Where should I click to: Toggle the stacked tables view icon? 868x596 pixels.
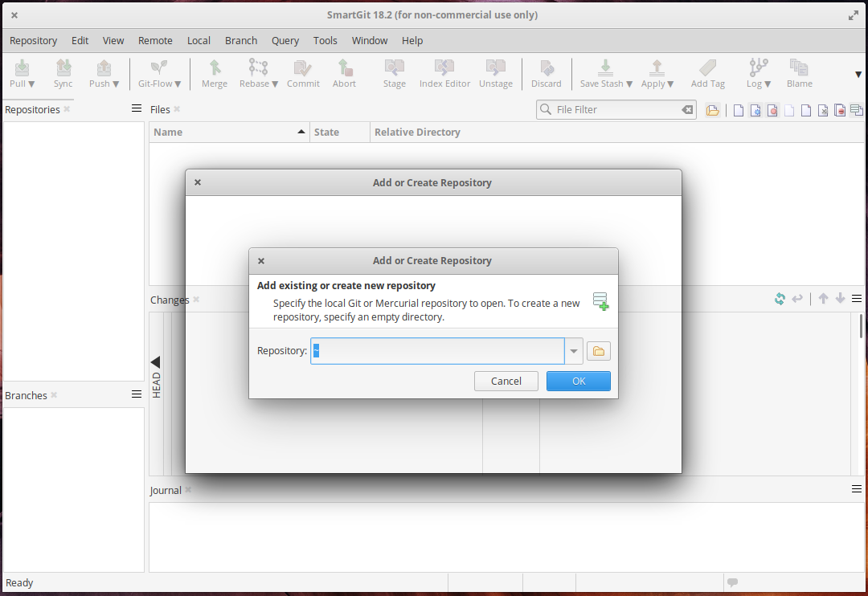tap(857, 110)
